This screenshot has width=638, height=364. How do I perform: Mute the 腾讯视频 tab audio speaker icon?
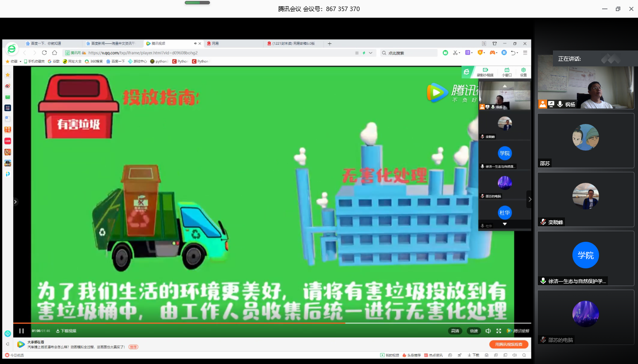[x=195, y=43]
